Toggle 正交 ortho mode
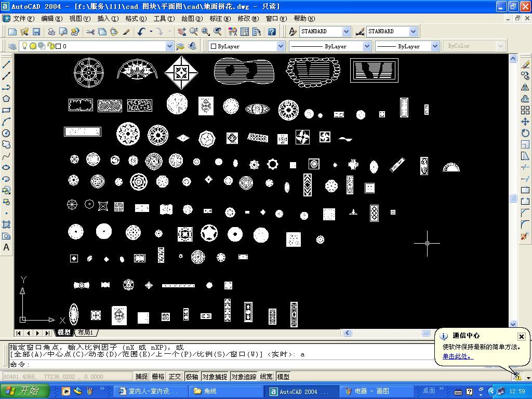This screenshot has height=399, width=532. coord(175,377)
